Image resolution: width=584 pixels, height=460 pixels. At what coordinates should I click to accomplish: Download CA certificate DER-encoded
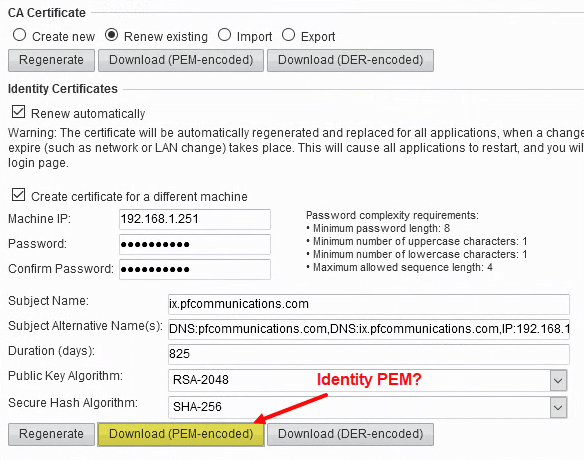(350, 60)
